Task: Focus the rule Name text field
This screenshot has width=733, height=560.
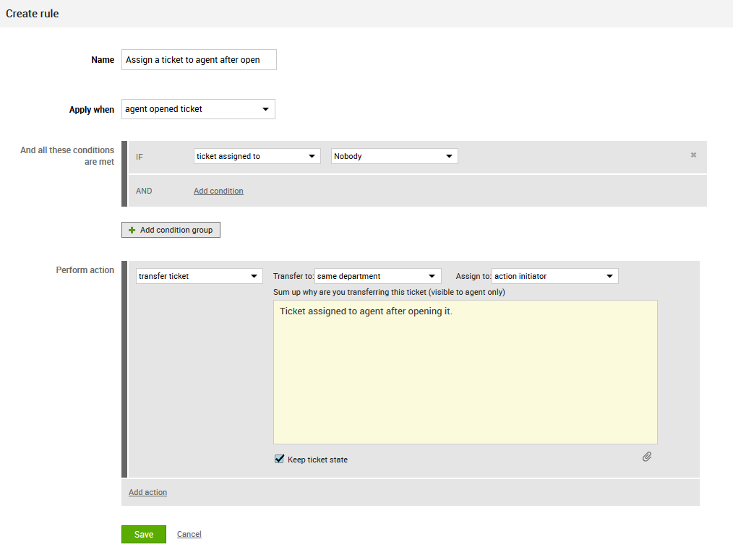Action: (x=199, y=60)
